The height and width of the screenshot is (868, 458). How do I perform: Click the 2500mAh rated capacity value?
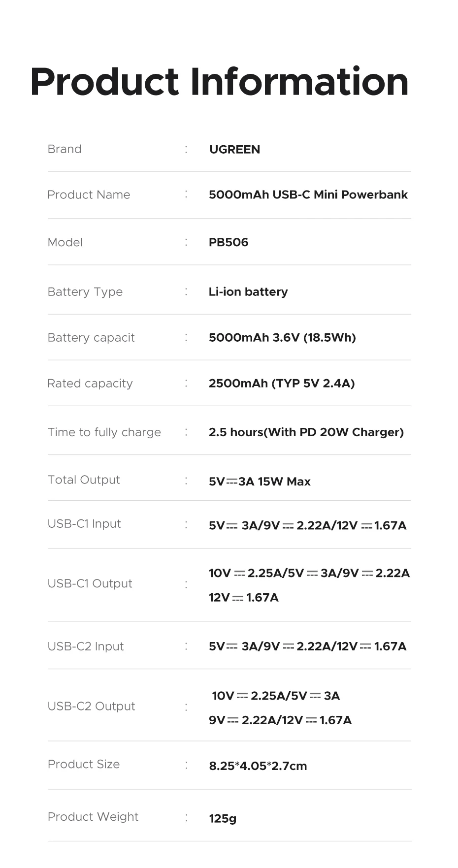point(282,384)
